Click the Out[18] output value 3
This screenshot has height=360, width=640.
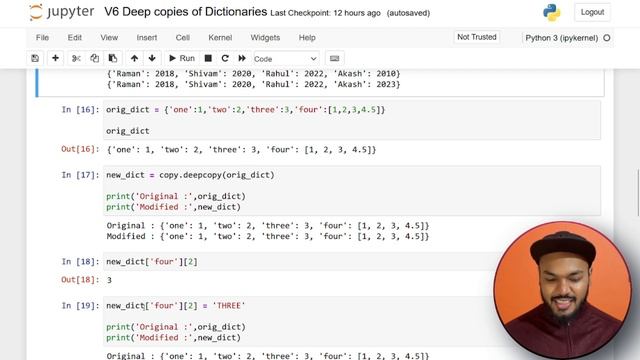click(x=109, y=280)
